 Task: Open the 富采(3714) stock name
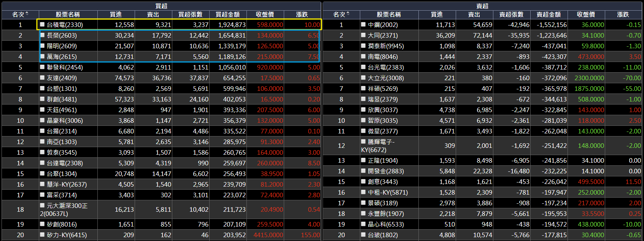(62, 195)
